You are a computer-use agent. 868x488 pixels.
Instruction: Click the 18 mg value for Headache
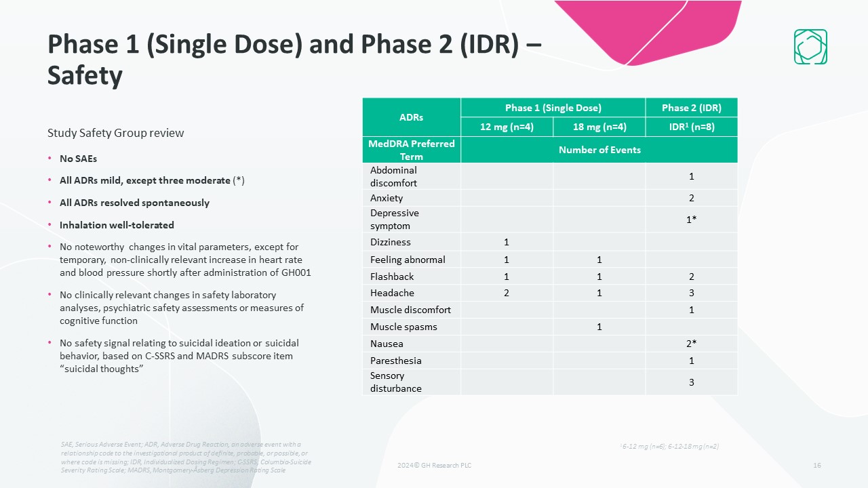(x=599, y=293)
